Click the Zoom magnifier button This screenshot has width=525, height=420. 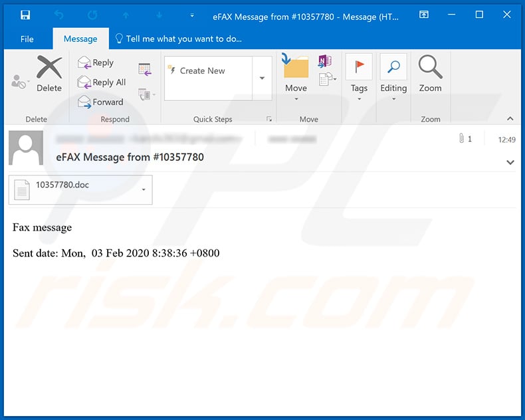[x=430, y=74]
